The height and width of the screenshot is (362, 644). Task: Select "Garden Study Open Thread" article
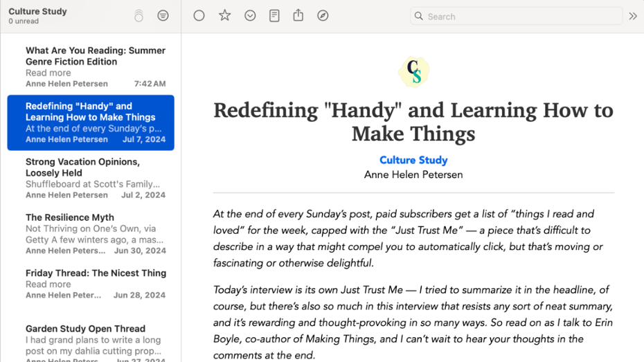coord(96,340)
